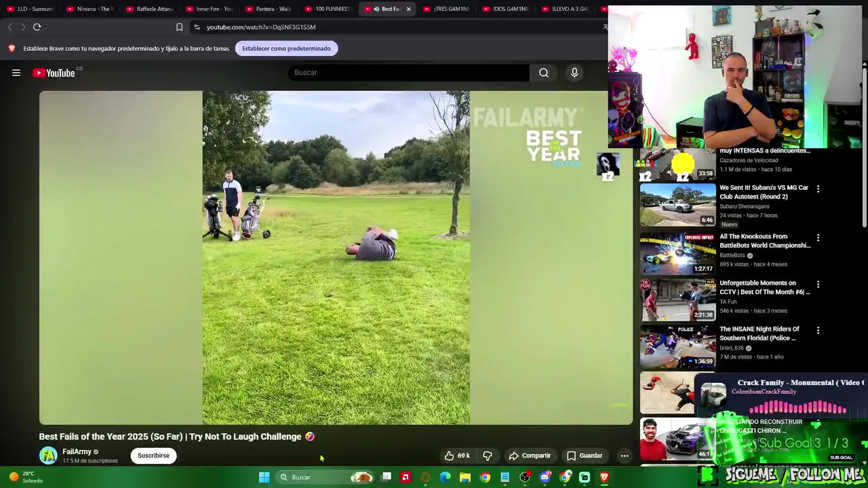Open the INSANE Night Riders thumbnail
This screenshot has width=868, height=488.
[677, 346]
